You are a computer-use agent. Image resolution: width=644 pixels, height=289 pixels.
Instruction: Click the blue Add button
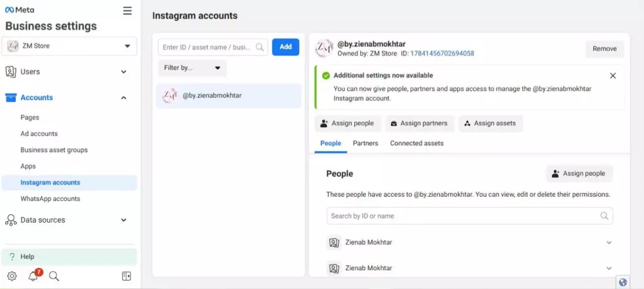[x=286, y=47]
